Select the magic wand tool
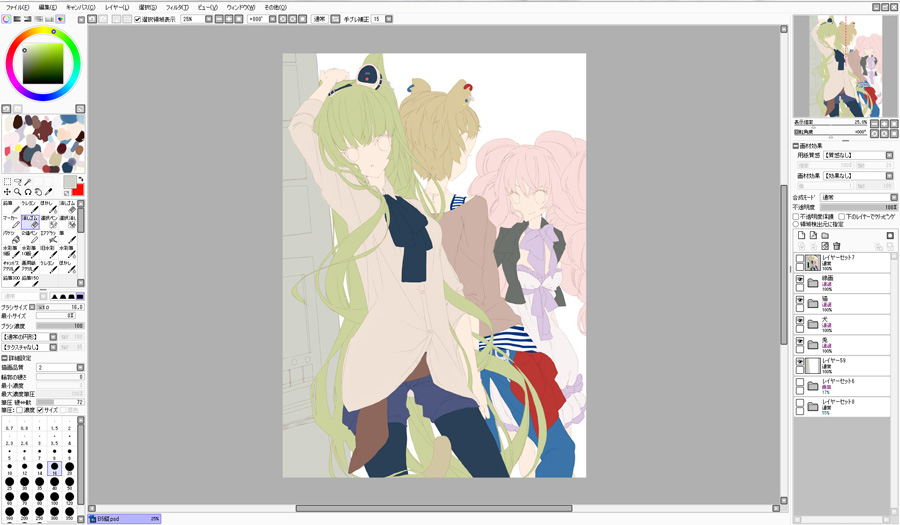Screen dimensions: 900x525 28,182
